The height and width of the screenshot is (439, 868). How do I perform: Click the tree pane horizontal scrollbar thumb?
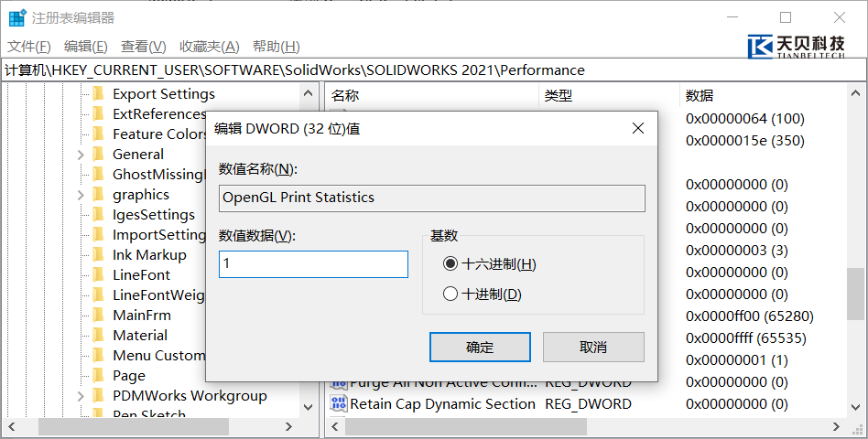pyautogui.click(x=134, y=427)
